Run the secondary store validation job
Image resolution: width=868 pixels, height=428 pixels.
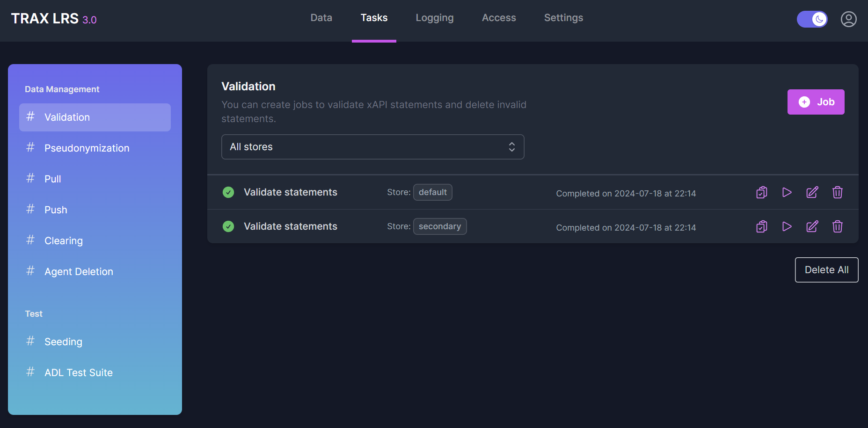pyautogui.click(x=787, y=226)
